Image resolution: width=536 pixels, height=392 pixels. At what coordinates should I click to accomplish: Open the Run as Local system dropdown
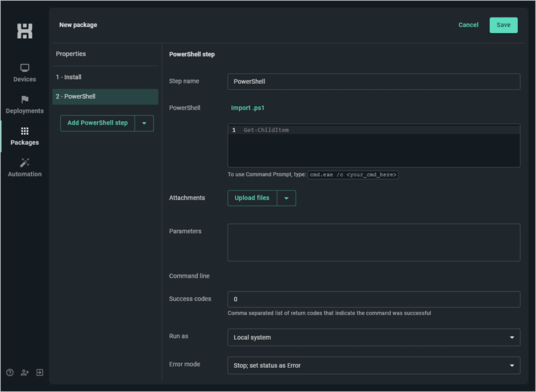[374, 337]
